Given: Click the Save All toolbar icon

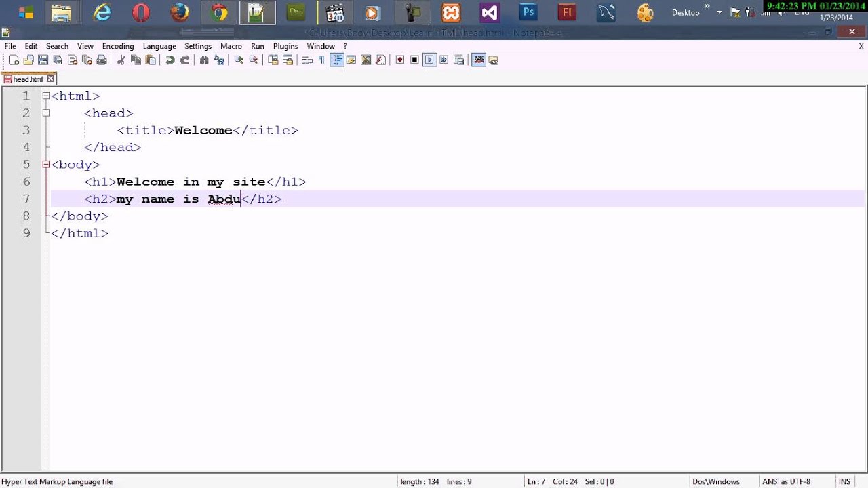Looking at the screenshot, I should coord(58,60).
